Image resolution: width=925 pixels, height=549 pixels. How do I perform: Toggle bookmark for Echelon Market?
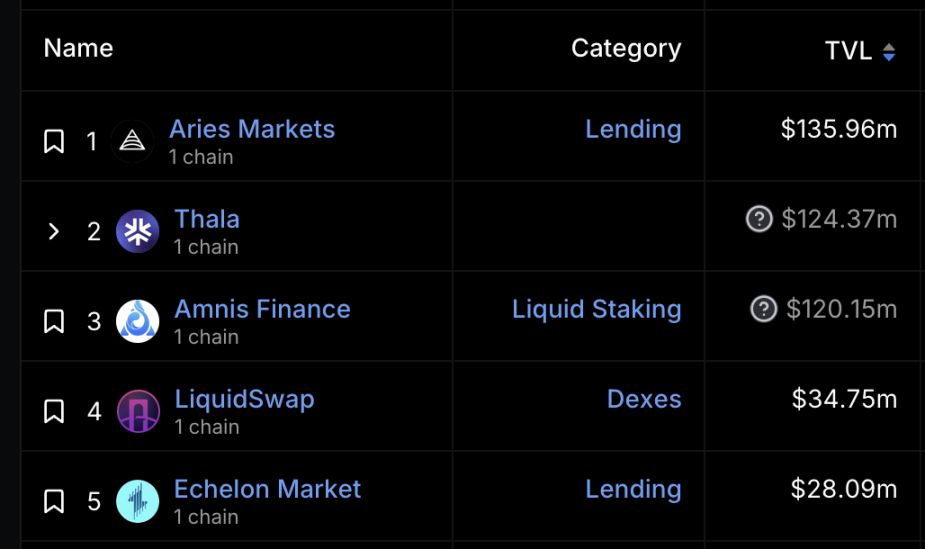point(54,502)
